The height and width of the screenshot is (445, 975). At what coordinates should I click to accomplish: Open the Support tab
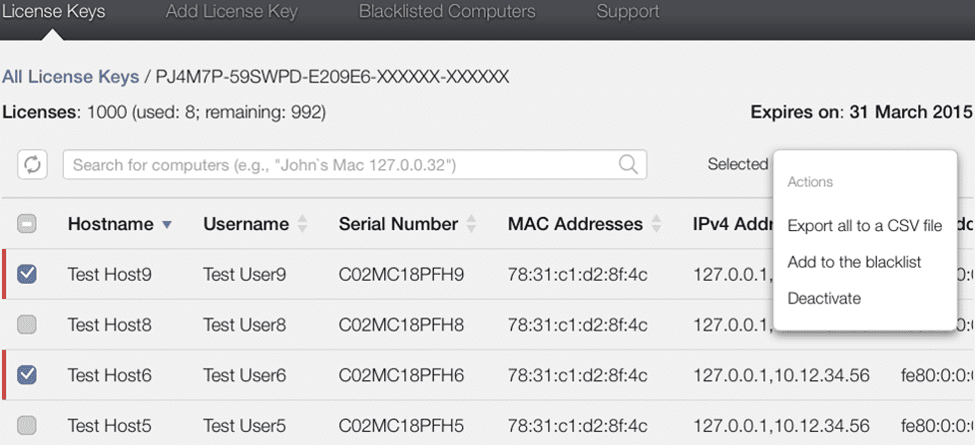[628, 11]
